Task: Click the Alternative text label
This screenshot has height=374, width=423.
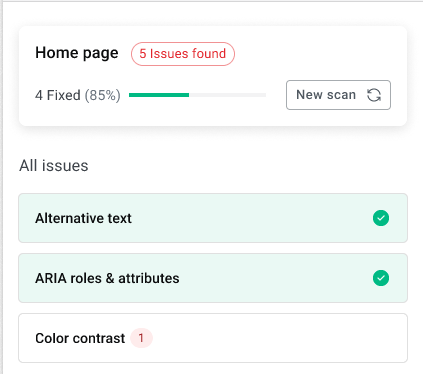Action: click(x=83, y=218)
